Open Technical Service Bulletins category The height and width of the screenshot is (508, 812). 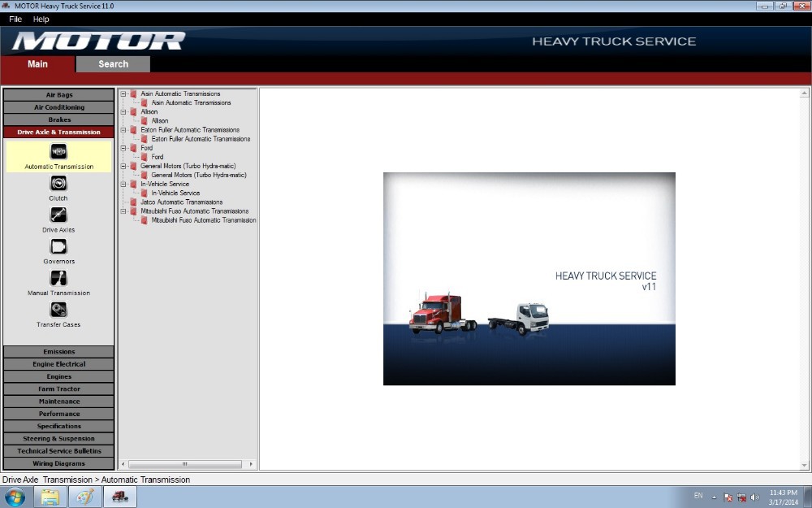click(59, 451)
